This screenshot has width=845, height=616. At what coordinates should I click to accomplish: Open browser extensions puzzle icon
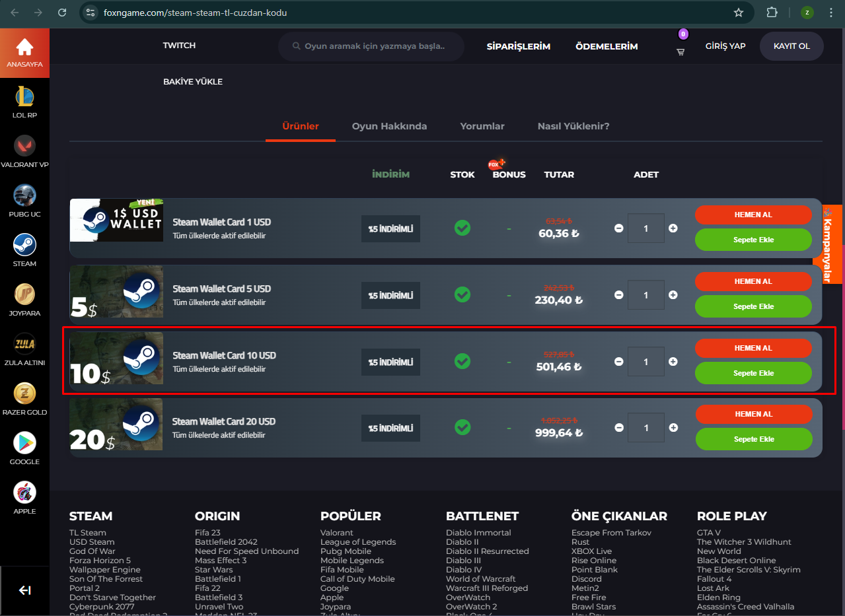click(x=772, y=13)
